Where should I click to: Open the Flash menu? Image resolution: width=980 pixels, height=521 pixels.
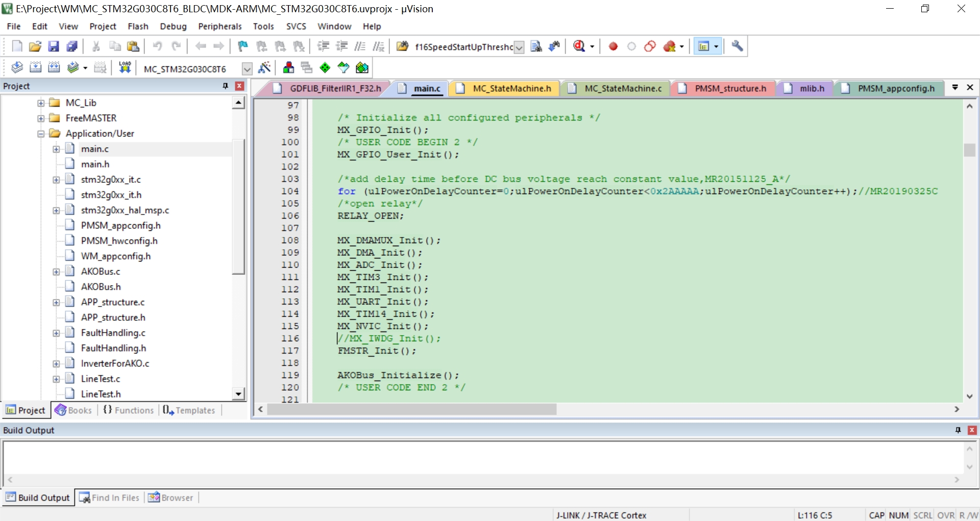click(x=138, y=26)
